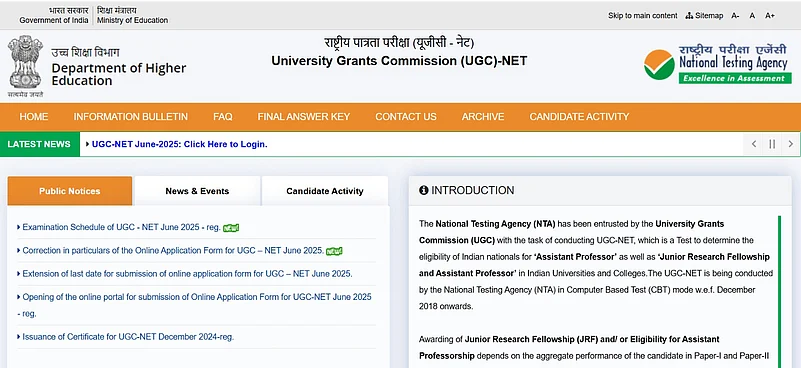Viewport: 801px width, 368px height.
Task: Click Excellence in Assessment green banner
Action: coord(735,78)
